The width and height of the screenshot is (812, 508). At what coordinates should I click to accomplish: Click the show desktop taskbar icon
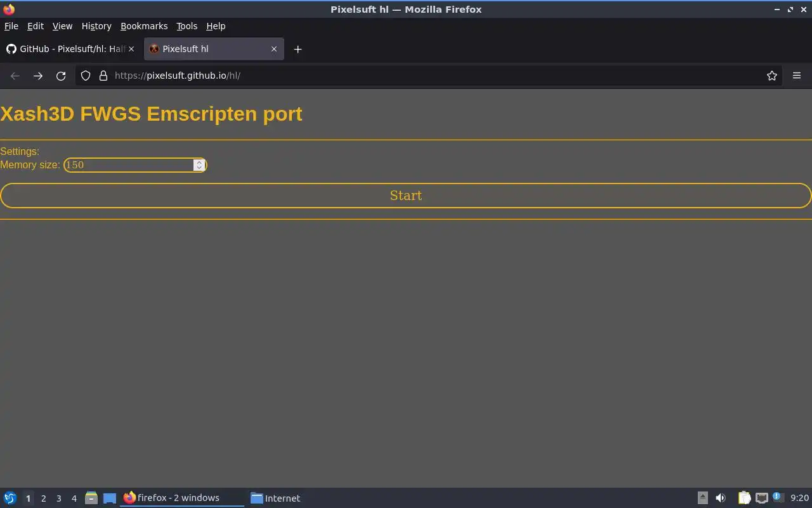(110, 498)
